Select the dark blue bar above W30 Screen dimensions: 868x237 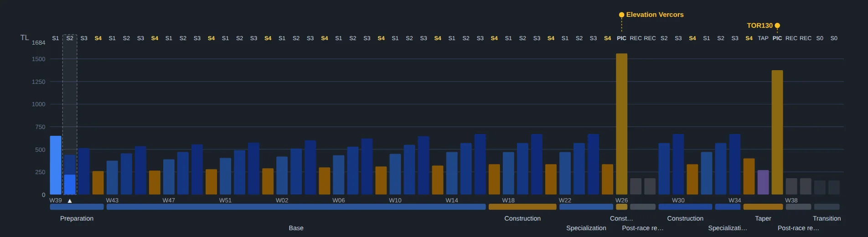[678, 164]
